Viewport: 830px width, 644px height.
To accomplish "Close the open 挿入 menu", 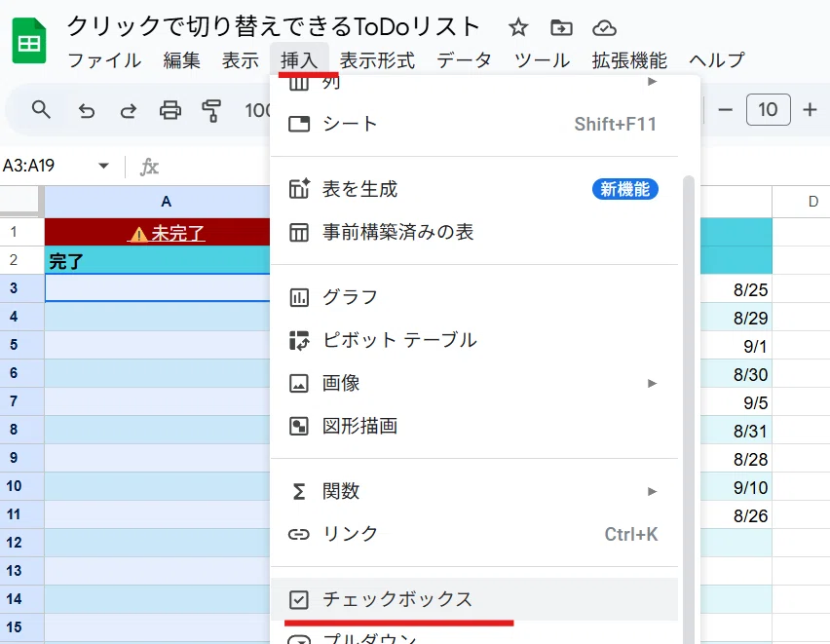I will pos(299,60).
